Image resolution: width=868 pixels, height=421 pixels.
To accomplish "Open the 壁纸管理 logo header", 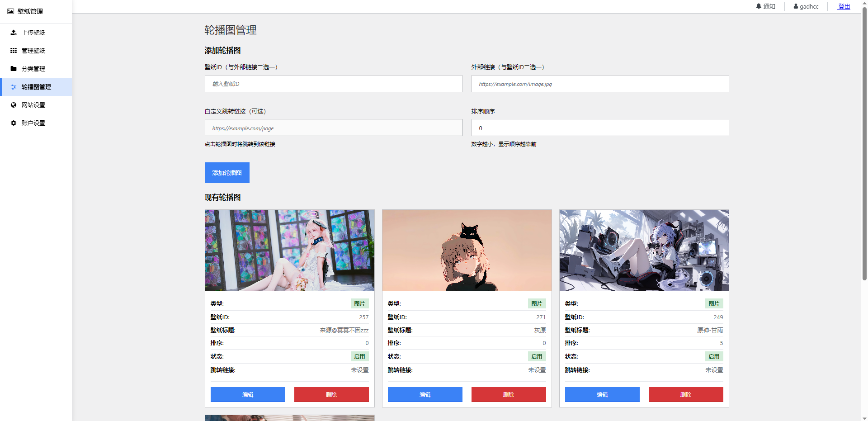I will [25, 11].
